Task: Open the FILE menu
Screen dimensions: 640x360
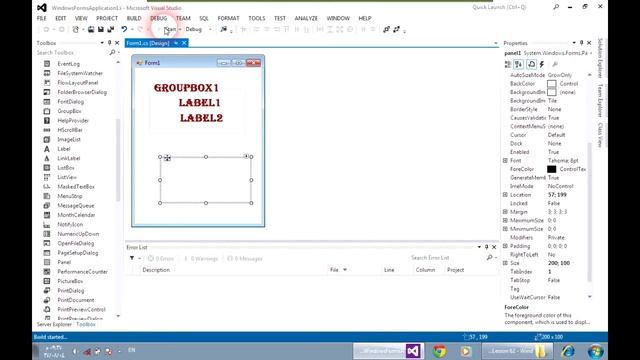Action: click(x=42, y=18)
